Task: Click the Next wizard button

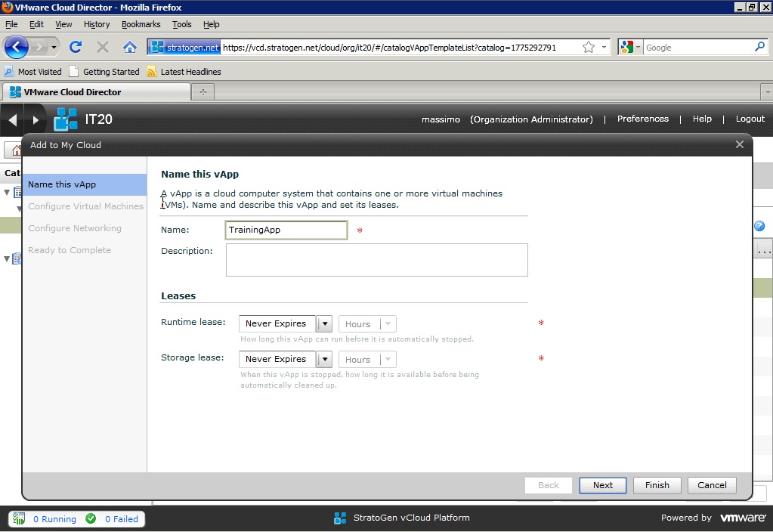Action: coord(602,485)
